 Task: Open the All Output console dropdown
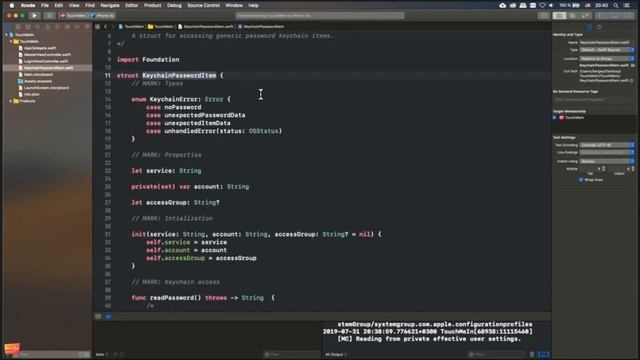pyautogui.click(x=336, y=354)
